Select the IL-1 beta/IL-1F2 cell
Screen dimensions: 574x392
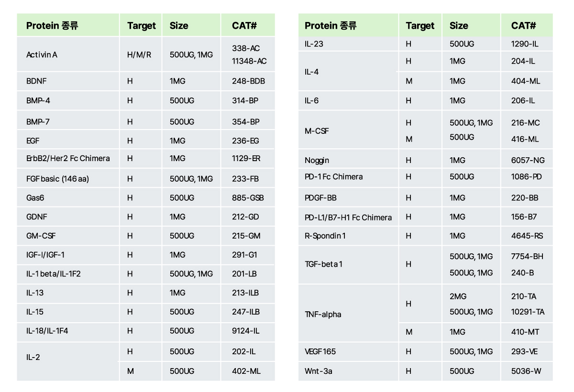click(54, 274)
